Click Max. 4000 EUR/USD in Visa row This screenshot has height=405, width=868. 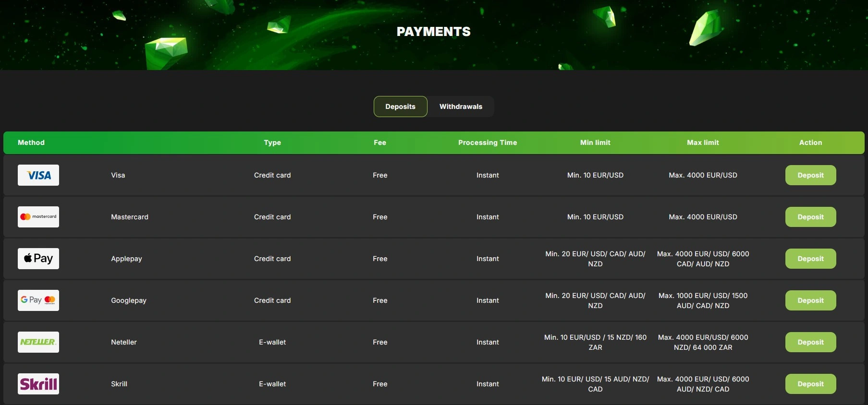pyautogui.click(x=703, y=175)
